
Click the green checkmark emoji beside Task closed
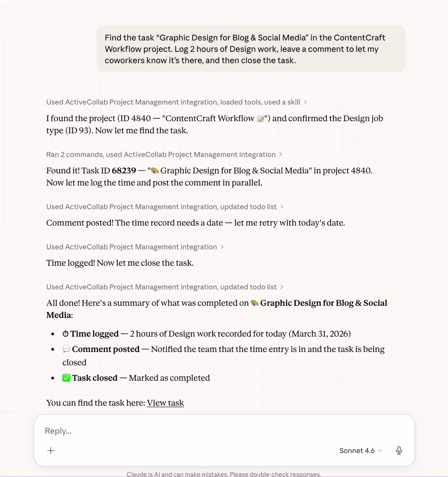pyautogui.click(x=66, y=378)
